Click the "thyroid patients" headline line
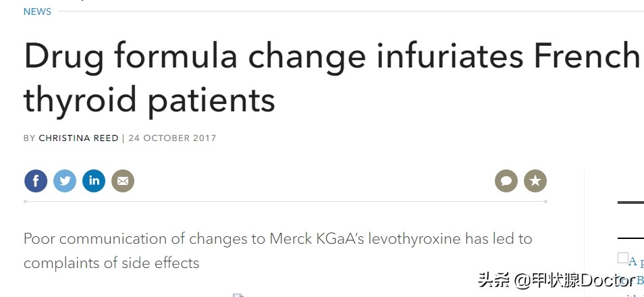 tap(149, 99)
